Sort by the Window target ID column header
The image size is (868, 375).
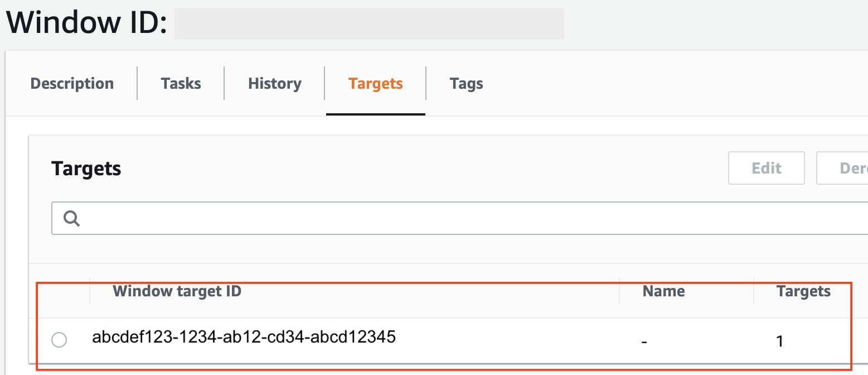[x=176, y=291]
